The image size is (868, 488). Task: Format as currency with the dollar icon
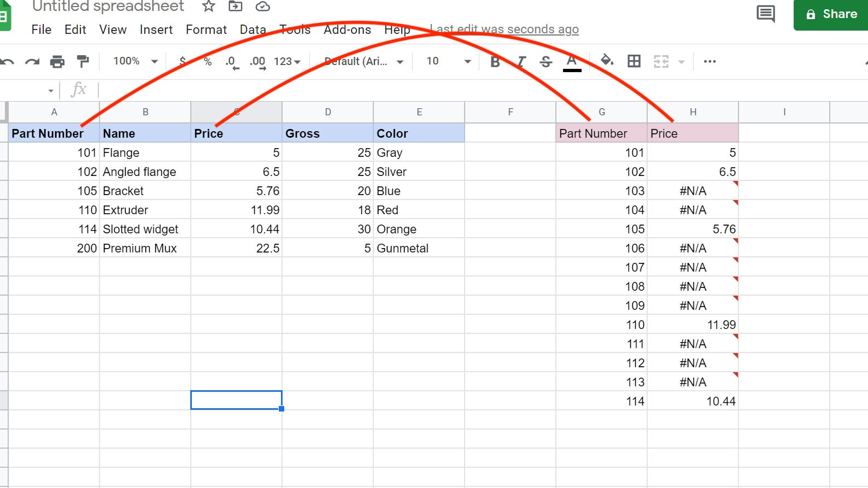[183, 61]
